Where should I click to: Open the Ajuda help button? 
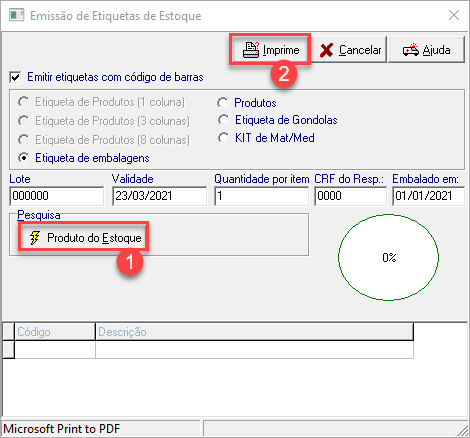coord(426,50)
